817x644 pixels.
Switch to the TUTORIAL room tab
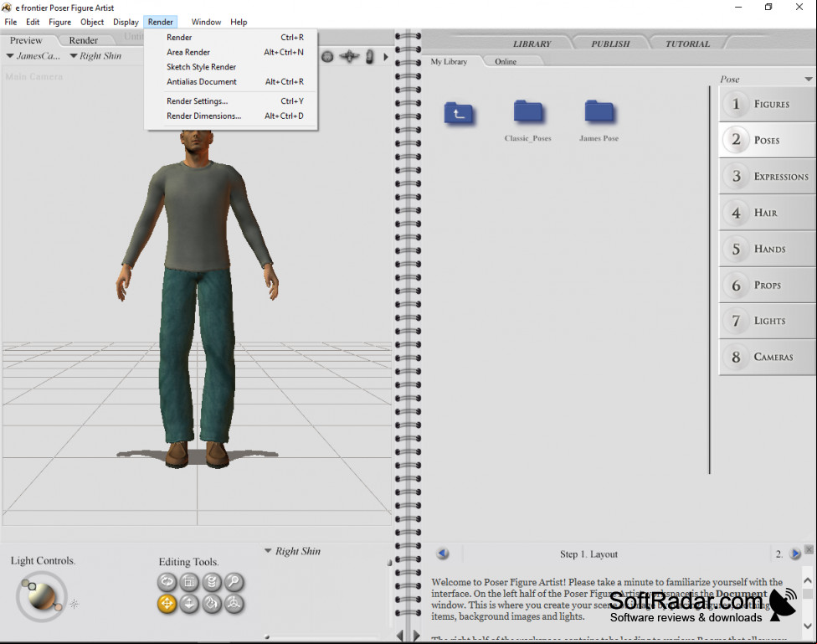[x=688, y=44]
